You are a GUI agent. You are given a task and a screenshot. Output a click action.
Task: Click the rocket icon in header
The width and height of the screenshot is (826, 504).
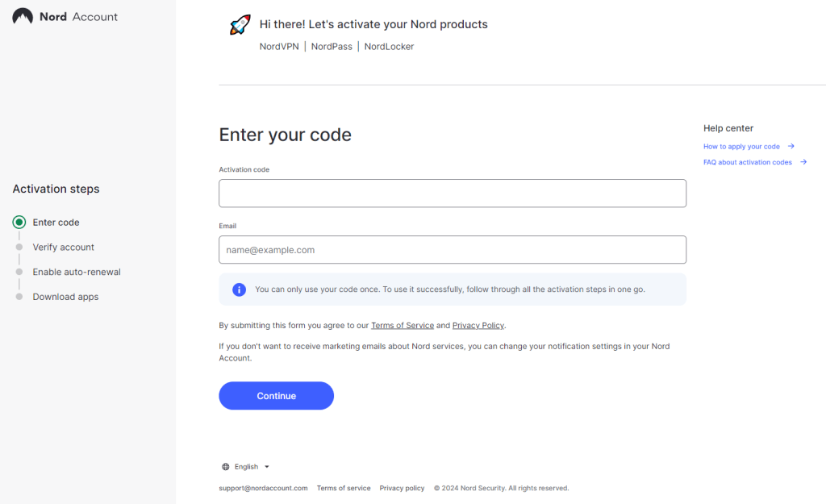pyautogui.click(x=240, y=25)
